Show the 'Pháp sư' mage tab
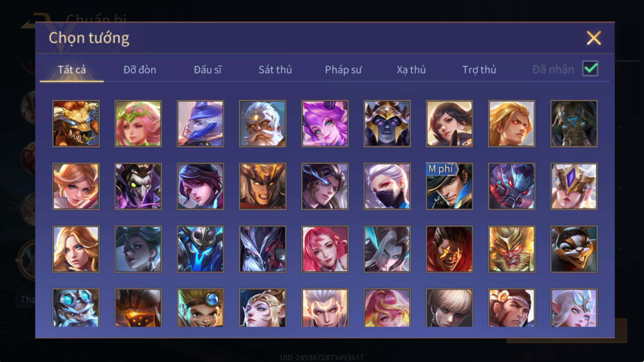 click(343, 69)
